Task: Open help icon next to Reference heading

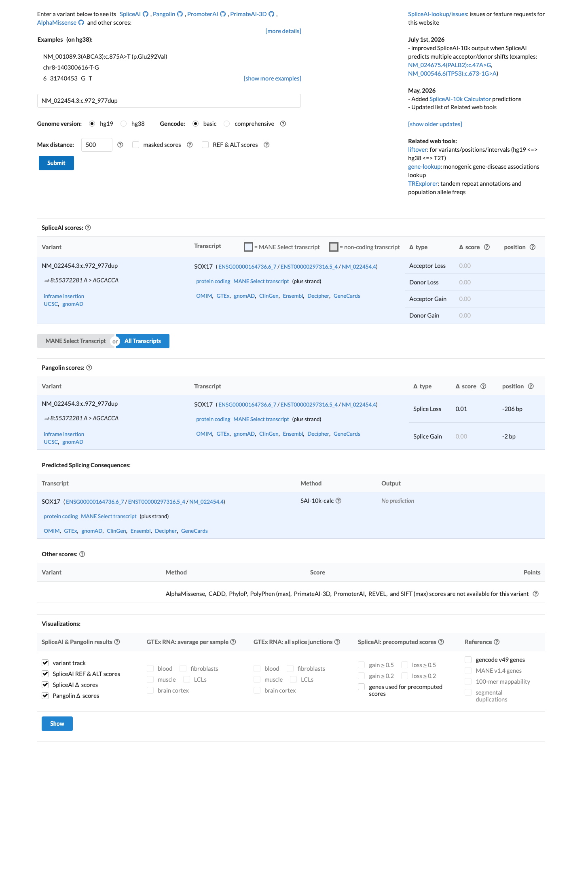Action: pyautogui.click(x=497, y=642)
